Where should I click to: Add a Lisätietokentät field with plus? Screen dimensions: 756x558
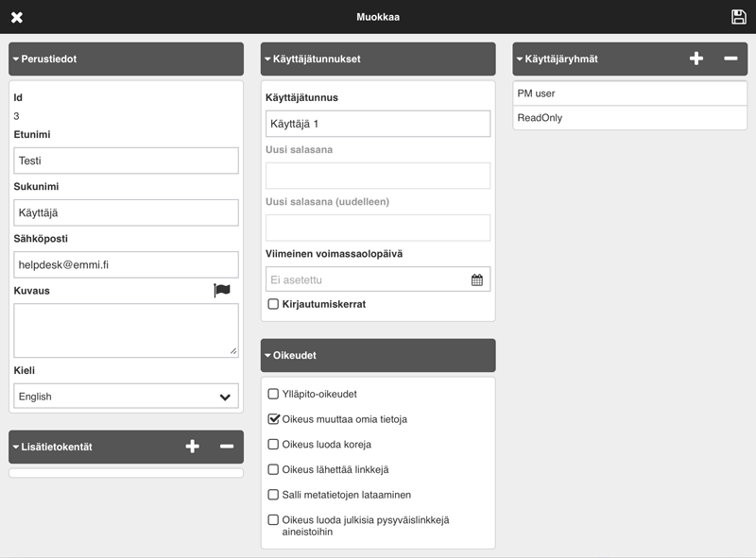coord(193,447)
